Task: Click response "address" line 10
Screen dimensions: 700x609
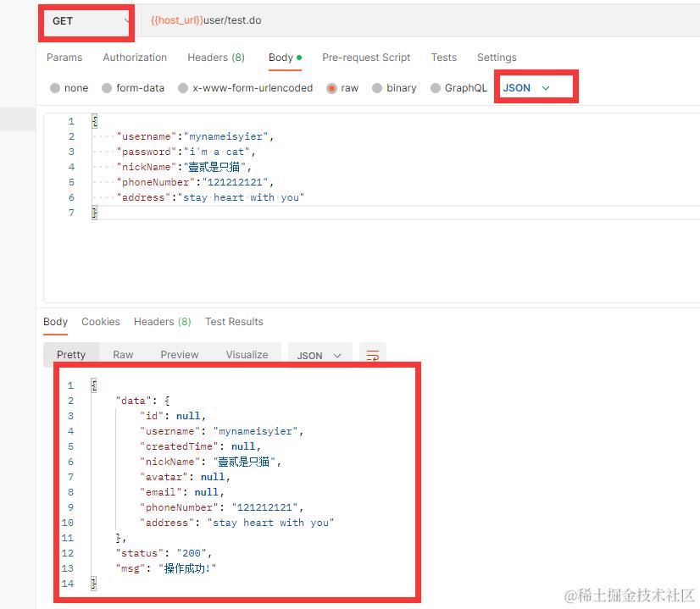Action: coord(237,523)
